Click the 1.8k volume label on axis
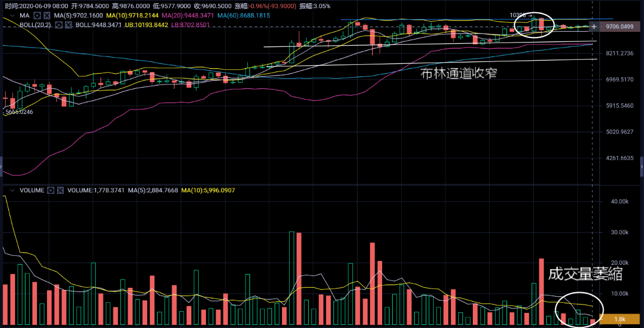Image resolution: width=644 pixels, height=328 pixels. (x=619, y=319)
